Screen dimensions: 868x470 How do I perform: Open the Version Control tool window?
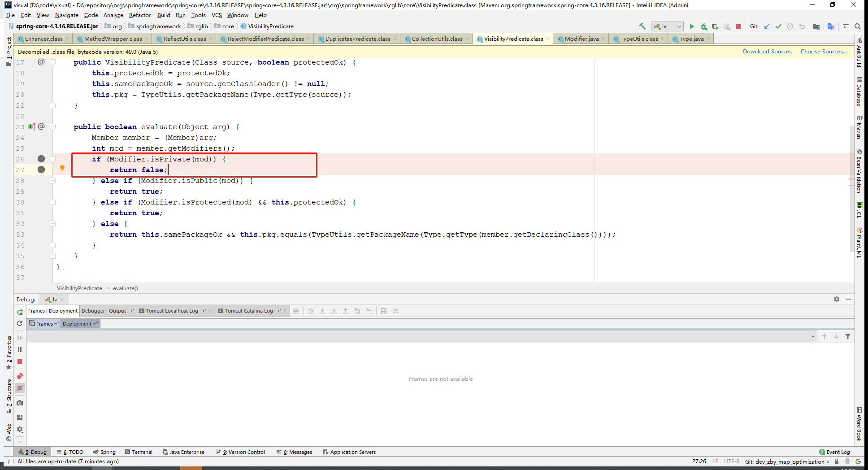click(241, 452)
